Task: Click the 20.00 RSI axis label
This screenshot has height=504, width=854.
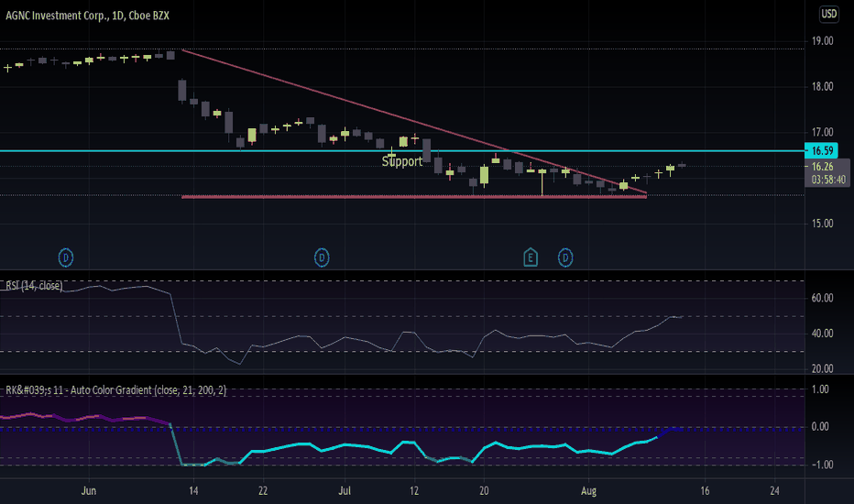Action: tap(823, 369)
